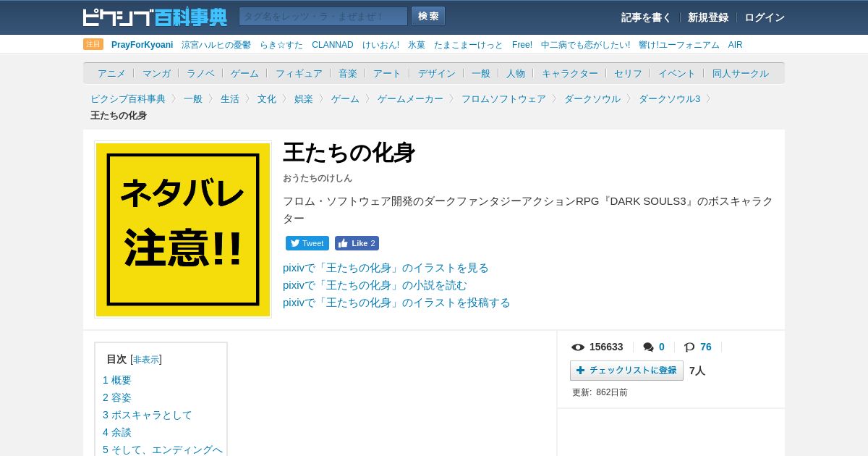The width and height of the screenshot is (868, 456).
Task: Select the アート category menu
Action: (x=387, y=73)
